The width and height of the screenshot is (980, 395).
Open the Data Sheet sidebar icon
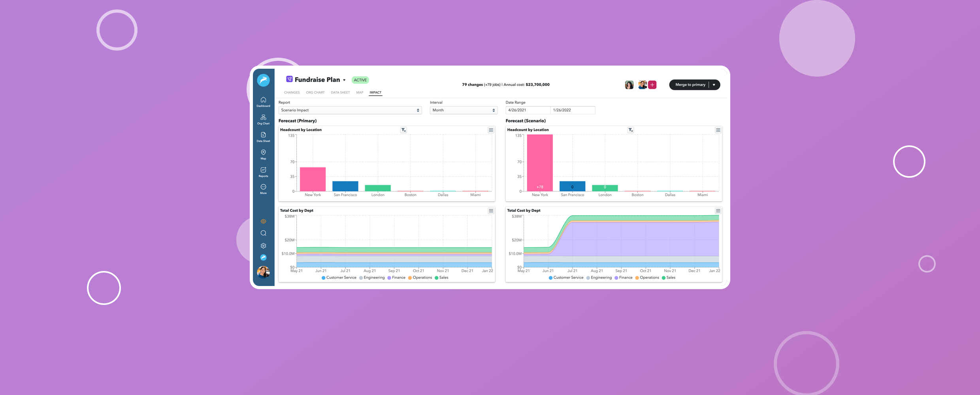(263, 137)
